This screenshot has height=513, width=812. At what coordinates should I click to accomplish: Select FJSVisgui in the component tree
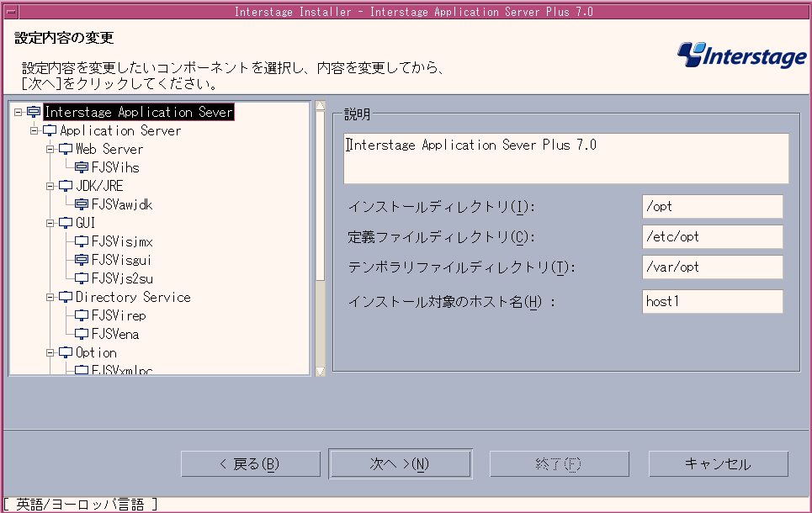click(x=121, y=260)
